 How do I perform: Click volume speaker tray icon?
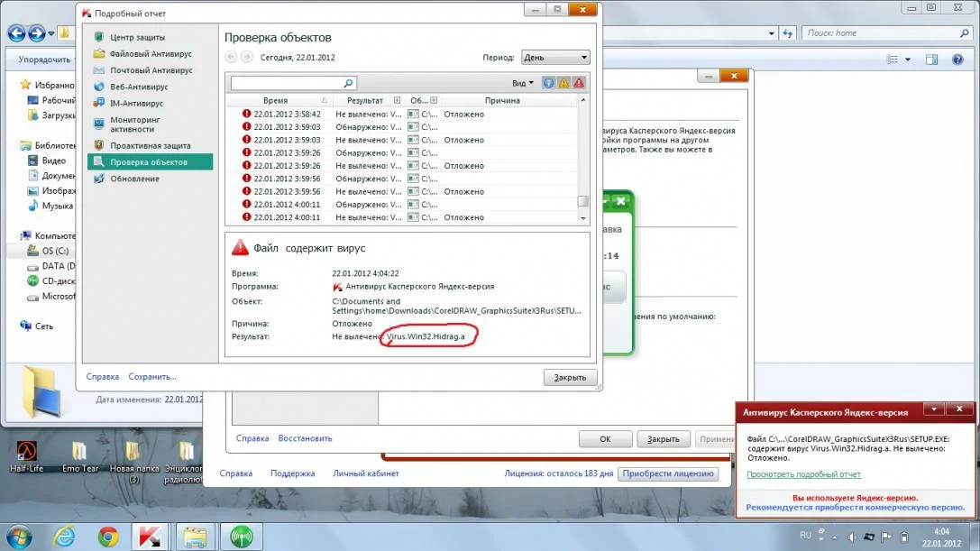pos(852,537)
